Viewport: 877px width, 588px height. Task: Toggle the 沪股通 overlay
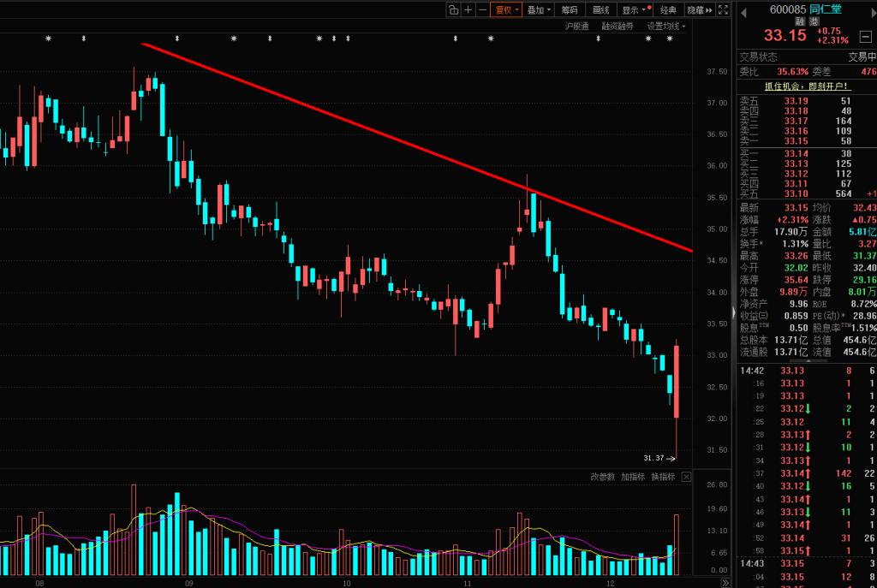tap(577, 27)
